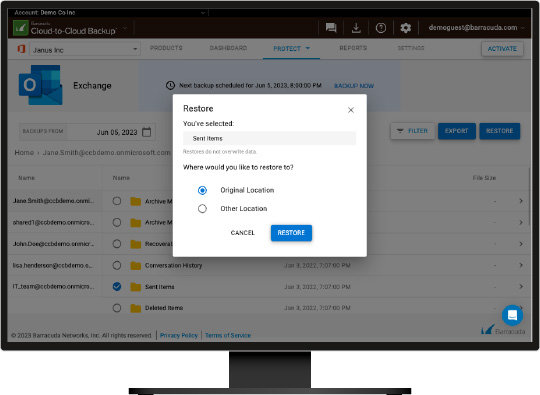Click the Deleted Items folder icon
This screenshot has height=395, width=540.
pyautogui.click(x=136, y=308)
